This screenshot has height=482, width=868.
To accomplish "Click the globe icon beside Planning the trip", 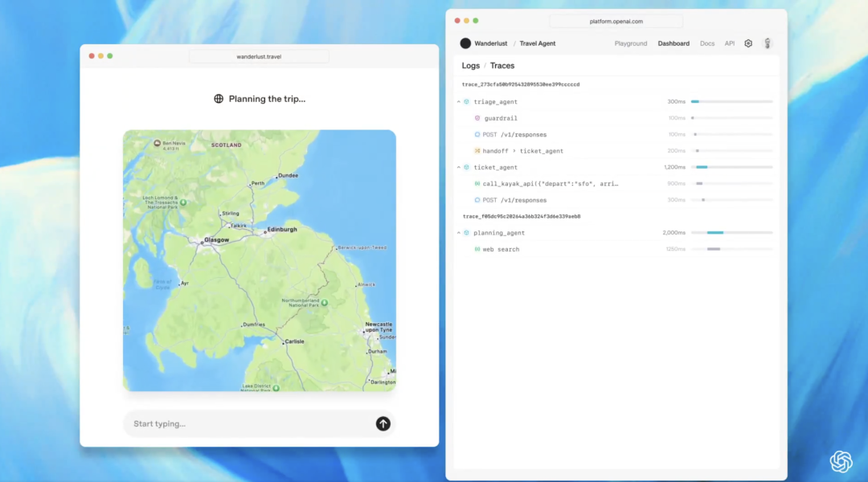I will click(219, 99).
